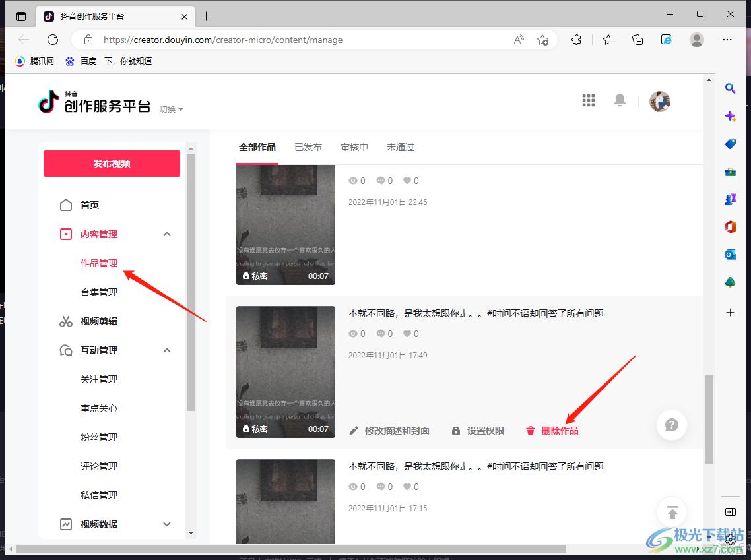Switch to the 审核中 tab
Viewport: 751px width, 560px height.
pyautogui.click(x=354, y=147)
